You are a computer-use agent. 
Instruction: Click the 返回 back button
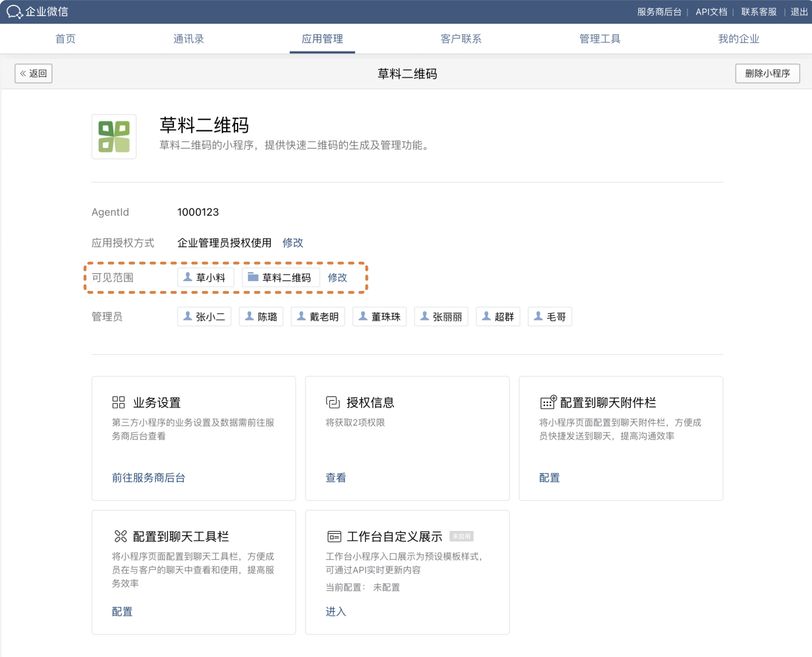(x=33, y=73)
